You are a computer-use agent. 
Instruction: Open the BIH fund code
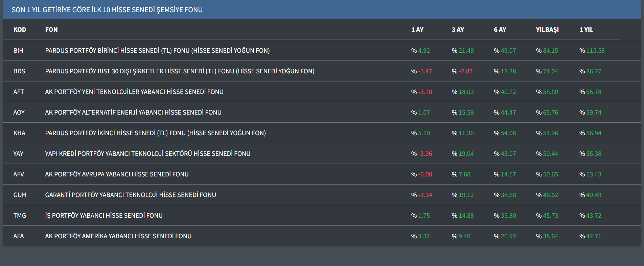[x=18, y=51]
